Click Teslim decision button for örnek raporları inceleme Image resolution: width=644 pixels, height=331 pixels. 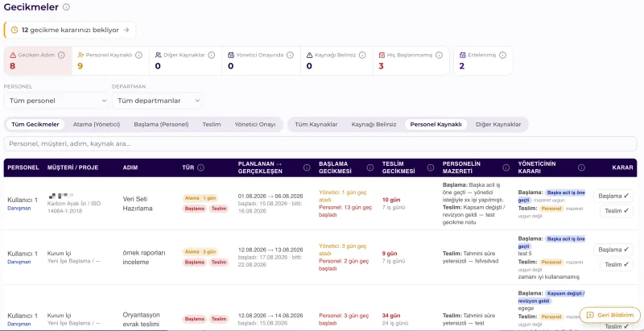pyautogui.click(x=617, y=264)
